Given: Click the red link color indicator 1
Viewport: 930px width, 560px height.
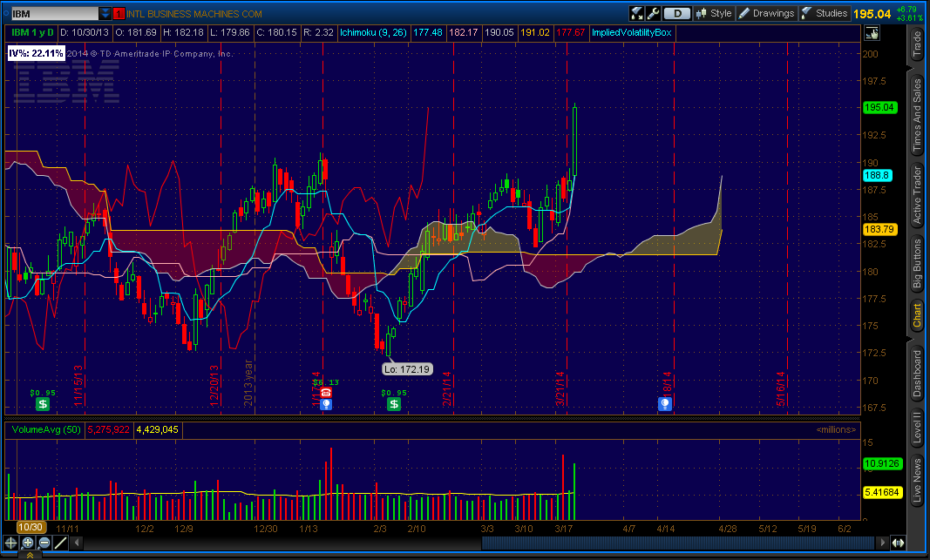Looking at the screenshot, I should point(119,13).
